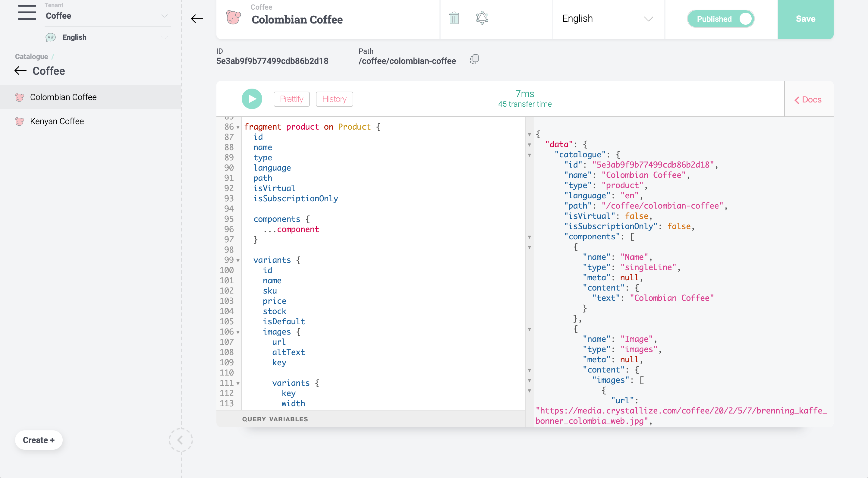Viewport: 868px width, 478px height.
Task: Select Colombian Coffee in the sidebar list
Action: [63, 97]
